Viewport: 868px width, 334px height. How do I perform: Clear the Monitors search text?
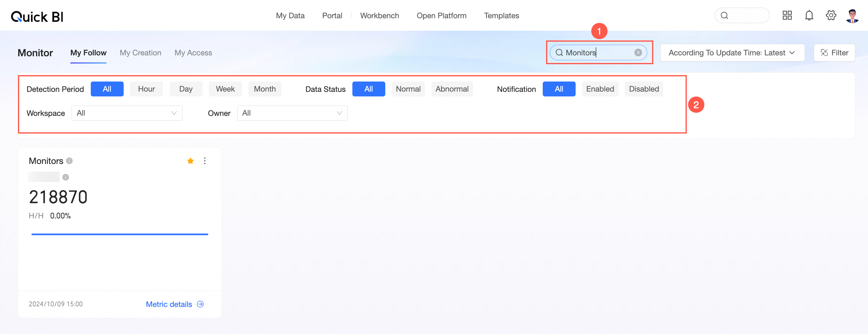click(638, 53)
